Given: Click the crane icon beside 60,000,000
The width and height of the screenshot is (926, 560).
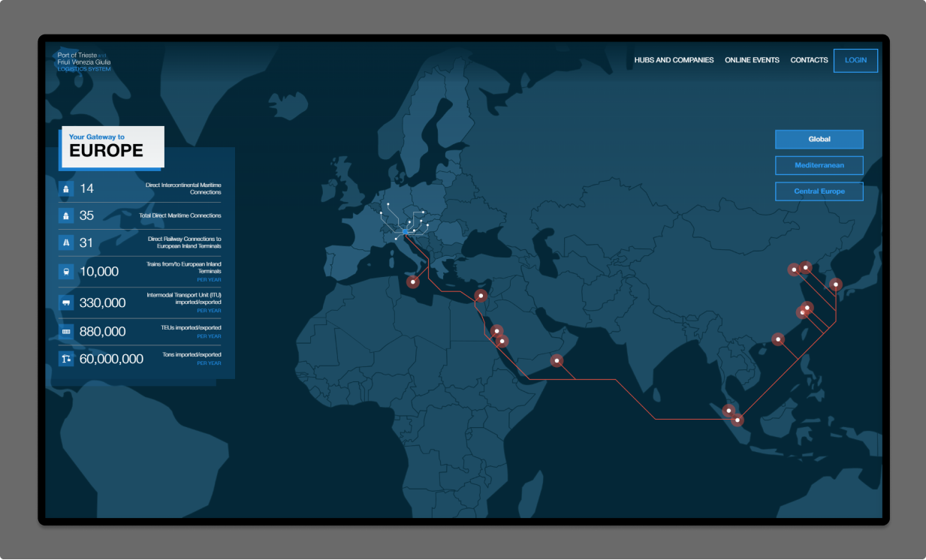Looking at the screenshot, I should click(66, 359).
